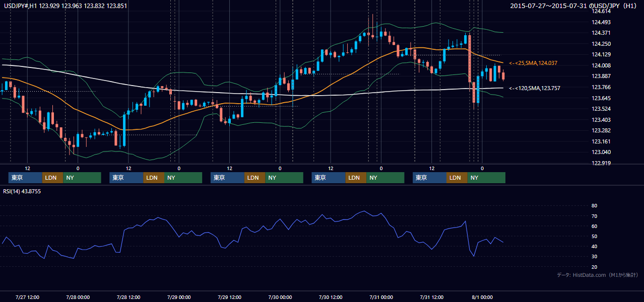
Task: Click the 124.614 price axis label
Action: click(x=601, y=11)
